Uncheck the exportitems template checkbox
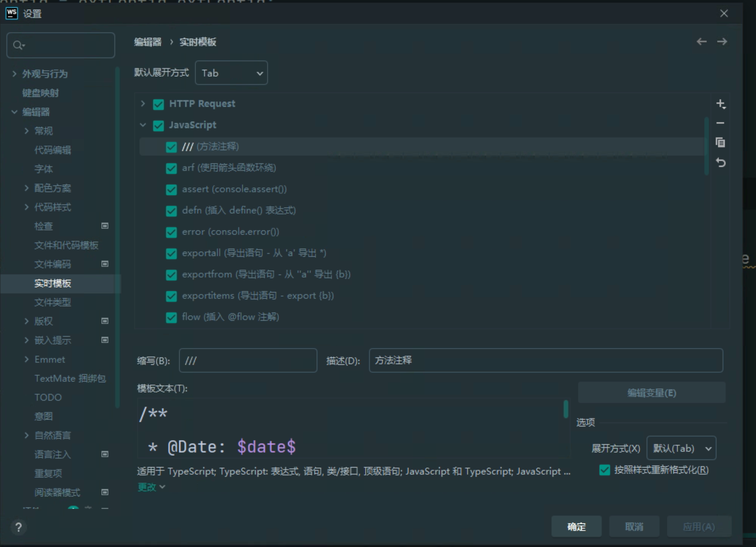This screenshot has width=756, height=547. click(x=171, y=296)
